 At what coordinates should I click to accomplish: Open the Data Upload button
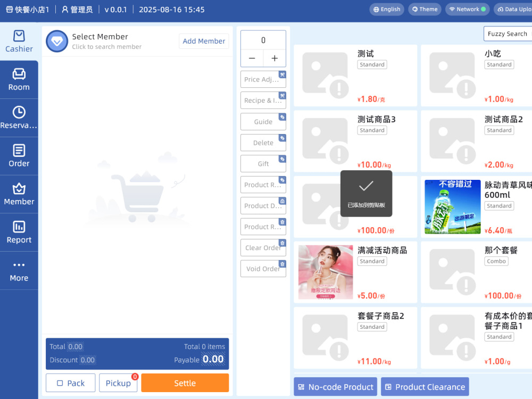click(x=514, y=9)
